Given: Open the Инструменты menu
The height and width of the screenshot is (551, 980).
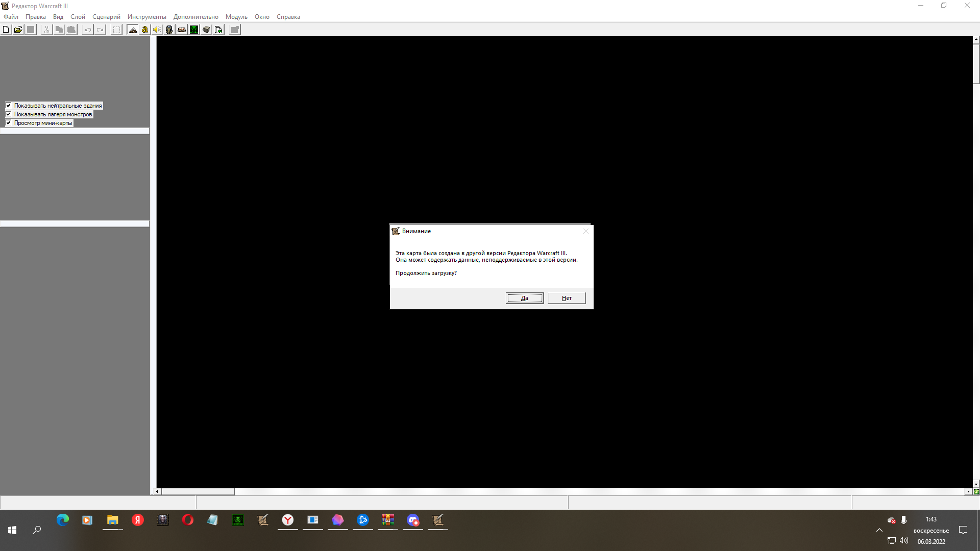Looking at the screenshot, I should [147, 17].
